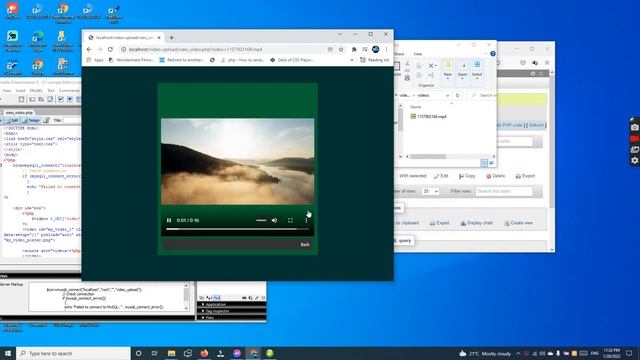Click Export next to Delete in phpMyAdmin
Viewport: 640px width, 360px height.
click(x=525, y=176)
